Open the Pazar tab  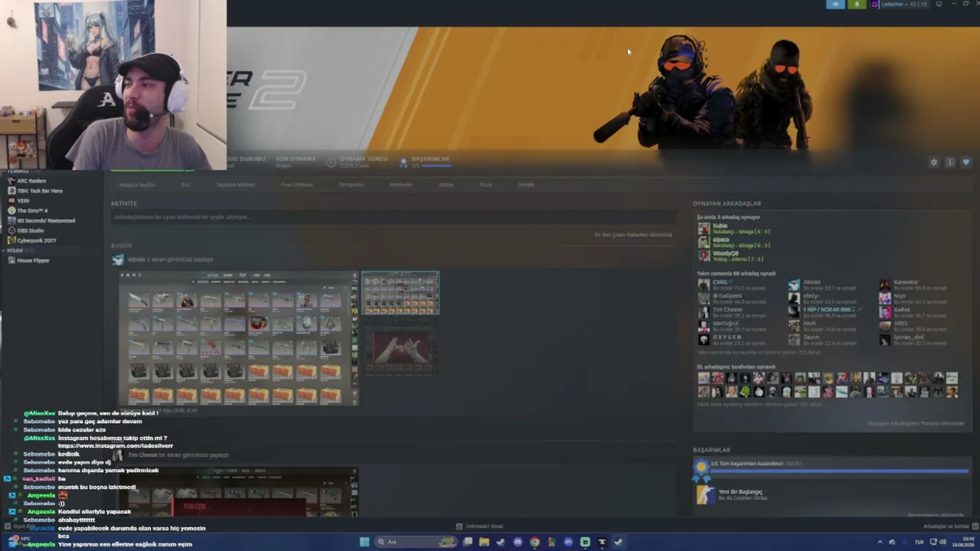click(x=486, y=184)
